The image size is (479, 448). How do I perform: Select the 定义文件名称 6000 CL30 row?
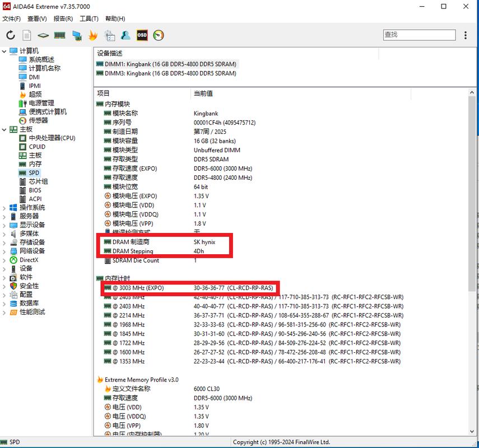pos(162,389)
